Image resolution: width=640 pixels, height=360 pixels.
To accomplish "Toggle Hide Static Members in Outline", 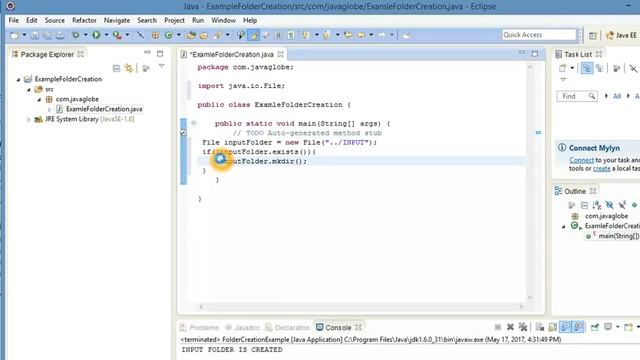I will pos(622,205).
